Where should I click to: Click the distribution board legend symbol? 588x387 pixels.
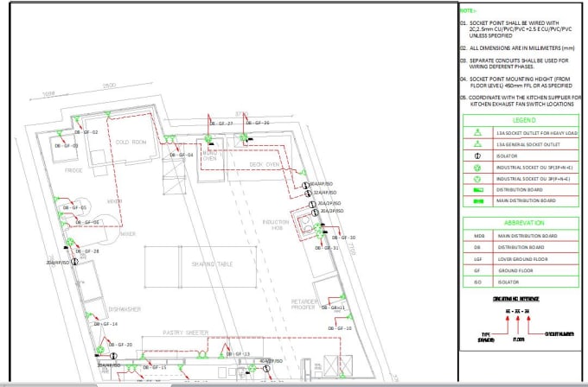[x=478, y=190]
